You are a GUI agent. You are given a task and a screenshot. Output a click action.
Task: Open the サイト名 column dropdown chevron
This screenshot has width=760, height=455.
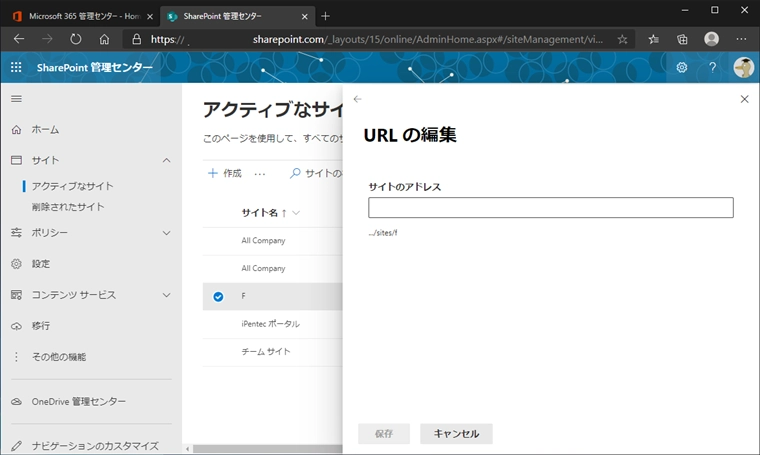click(296, 213)
